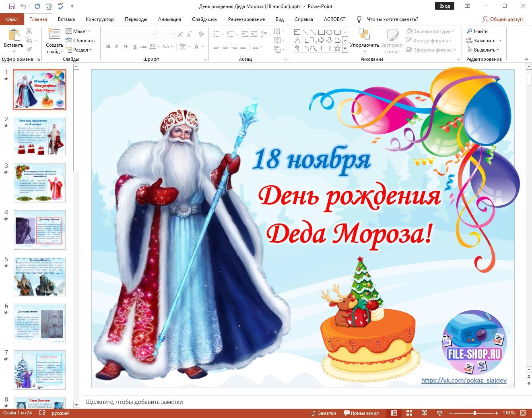Click the Find (Найти) magnifier button
Screen dimensions: 532x418
477,31
